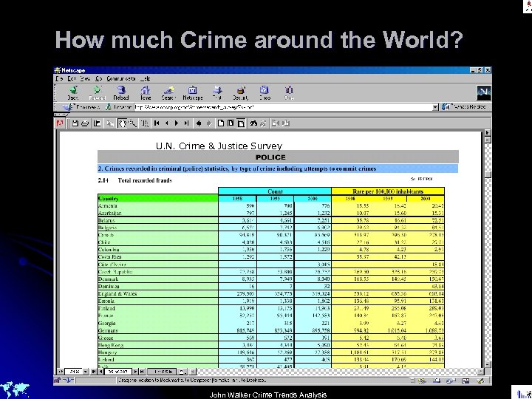This screenshot has width=532, height=399.
Task: Click the POLICE section banner
Action: click(278, 157)
